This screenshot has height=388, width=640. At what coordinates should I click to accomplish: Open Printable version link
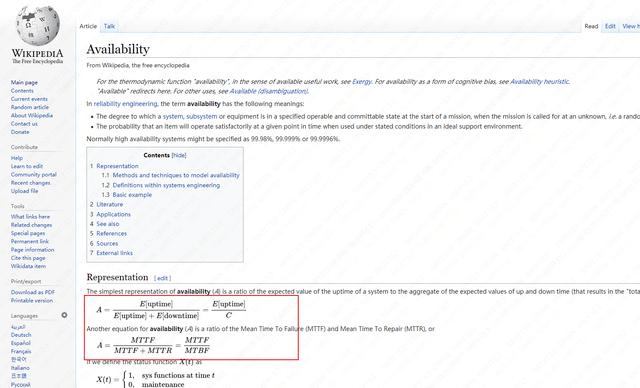coord(32,300)
